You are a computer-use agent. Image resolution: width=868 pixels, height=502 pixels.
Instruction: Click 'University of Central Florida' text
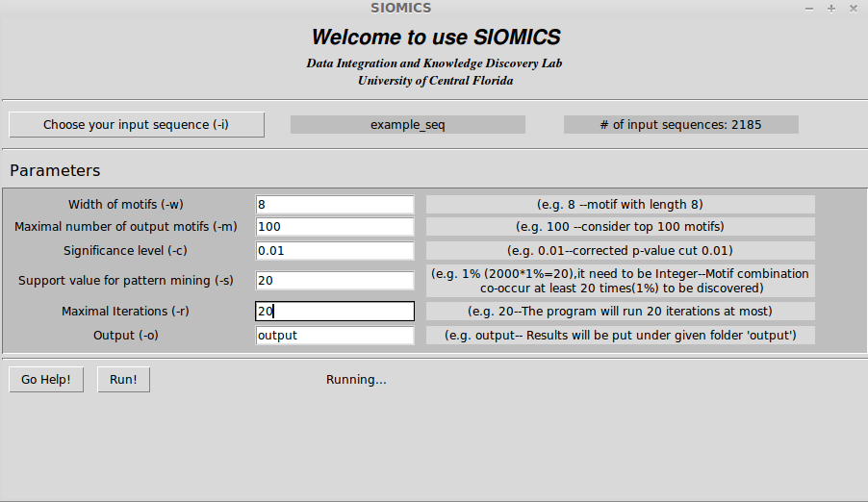(436, 81)
